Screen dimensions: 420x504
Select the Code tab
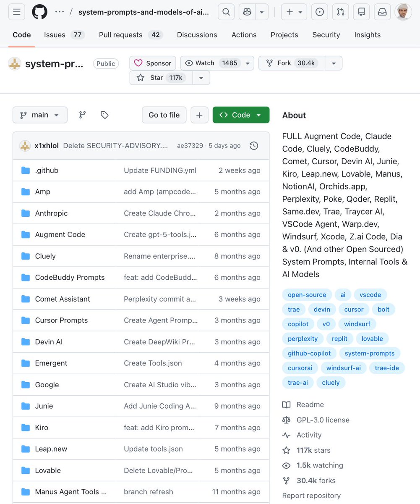click(x=22, y=35)
